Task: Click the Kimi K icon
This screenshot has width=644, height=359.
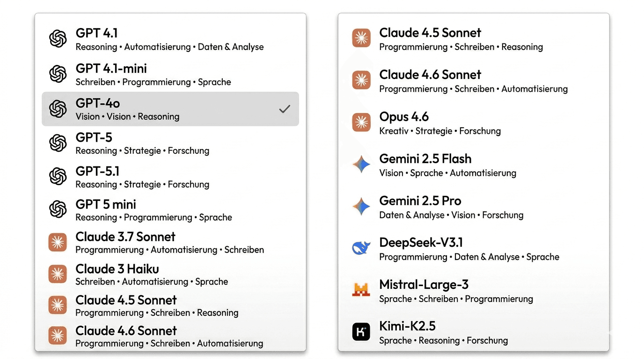Action: pyautogui.click(x=361, y=332)
